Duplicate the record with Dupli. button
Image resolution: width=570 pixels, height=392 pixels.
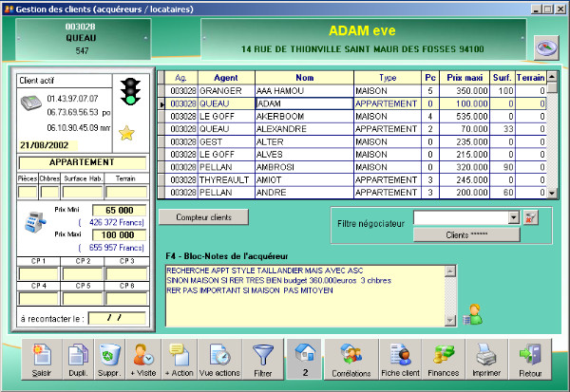coord(78,360)
